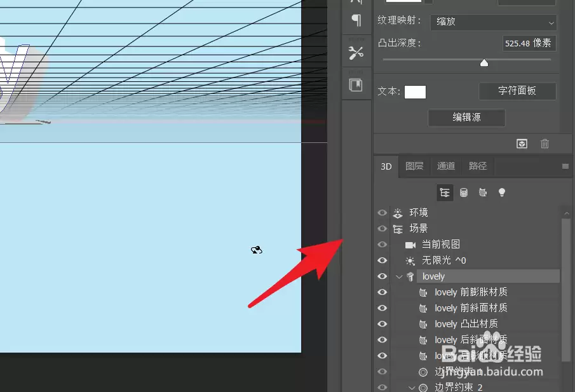Switch to the 图层 tab
The image size is (575, 392).
pos(414,166)
